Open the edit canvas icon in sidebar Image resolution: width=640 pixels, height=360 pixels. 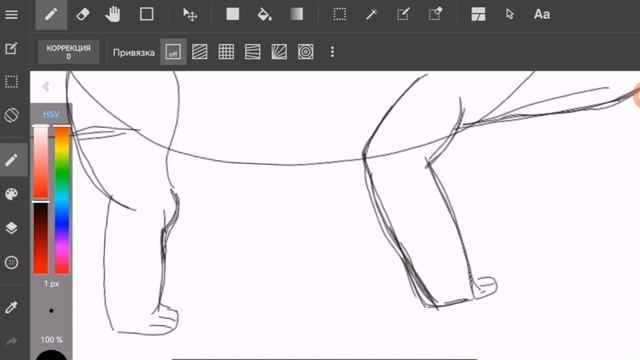click(x=11, y=49)
